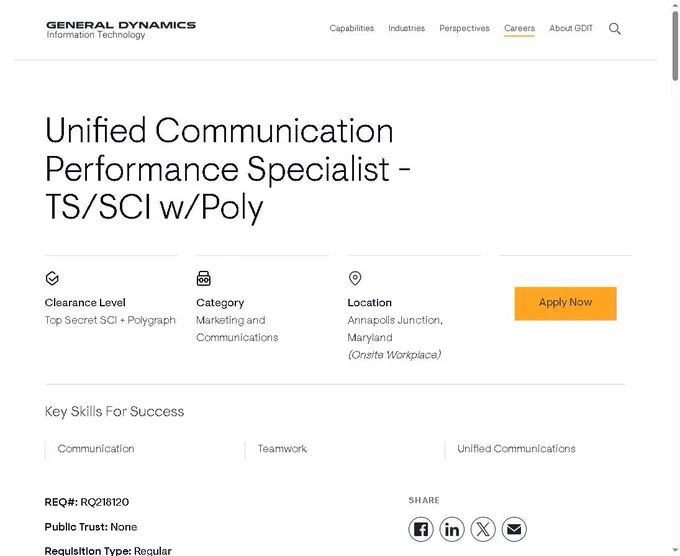This screenshot has width=680, height=556.
Task: Select the Communication skill tag
Action: click(x=96, y=449)
